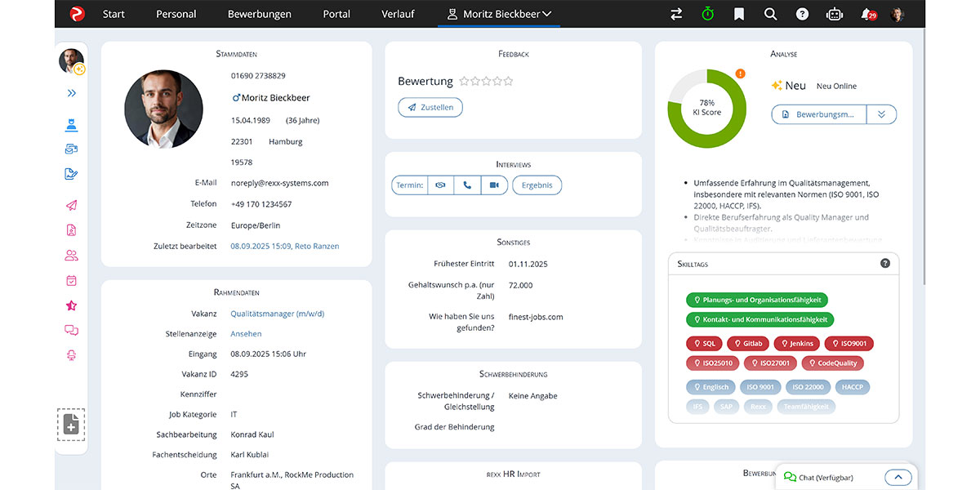Collapse the Chat Verfügbar panel chevron
980x490 pixels.
898,477
